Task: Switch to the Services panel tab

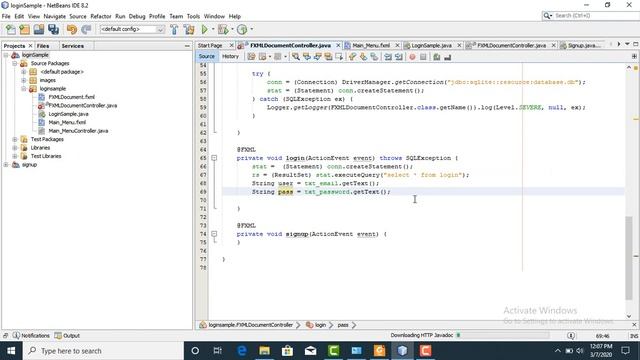Action: (73, 46)
